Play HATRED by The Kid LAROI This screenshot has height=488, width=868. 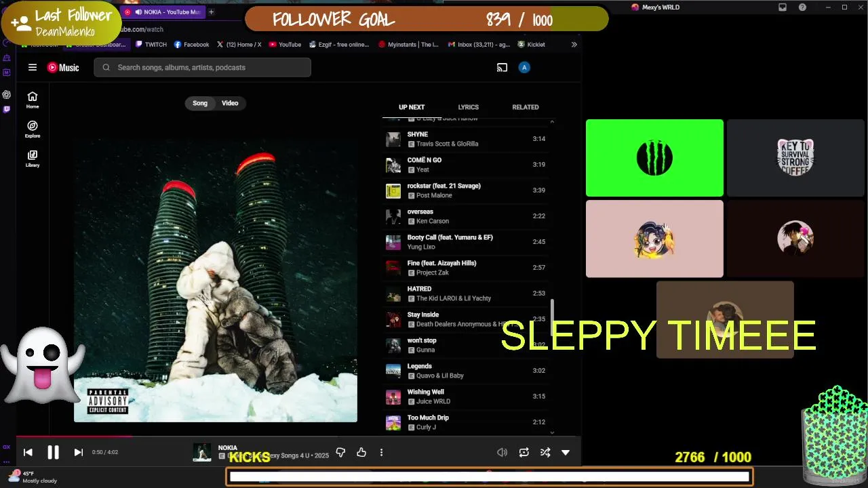coord(466,293)
